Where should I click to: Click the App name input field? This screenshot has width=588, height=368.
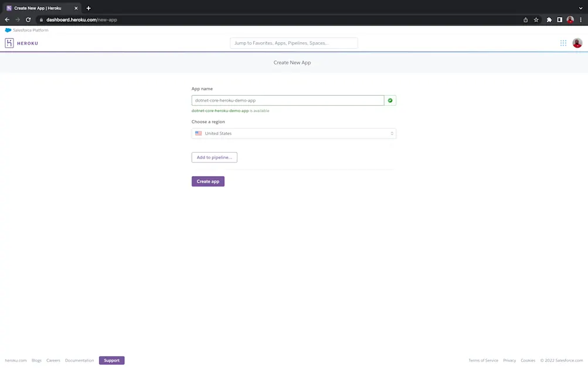pyautogui.click(x=287, y=100)
